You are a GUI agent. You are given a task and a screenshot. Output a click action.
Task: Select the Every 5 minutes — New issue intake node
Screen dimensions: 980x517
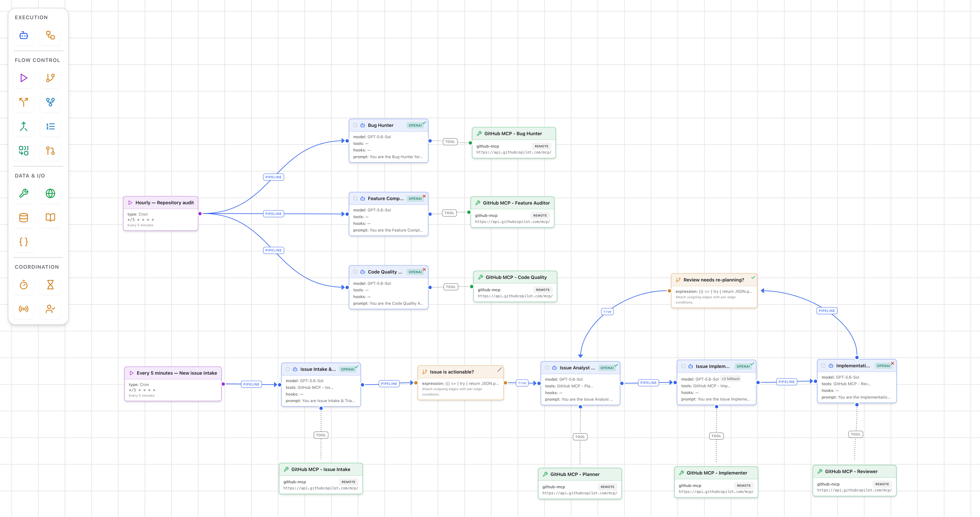click(173, 384)
